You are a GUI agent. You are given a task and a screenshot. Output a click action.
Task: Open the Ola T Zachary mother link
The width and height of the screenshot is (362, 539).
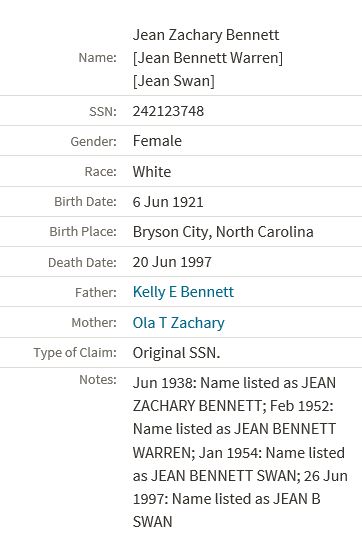point(178,323)
